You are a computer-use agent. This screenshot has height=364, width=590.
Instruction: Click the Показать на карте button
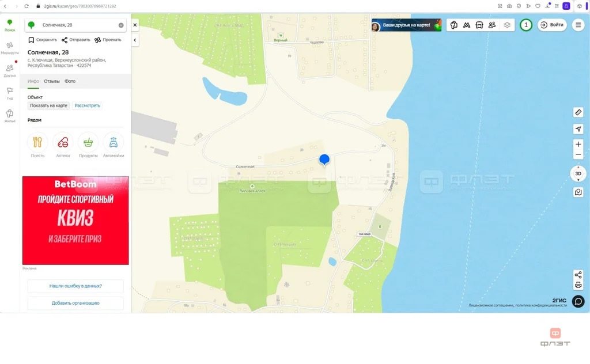pos(48,105)
